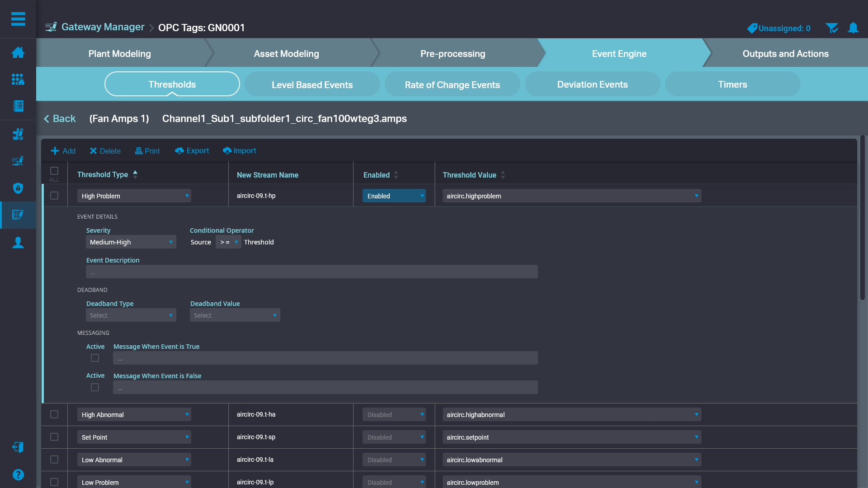Click the logout icon in sidebar
Viewport: 868px width, 488px height.
pos(18,447)
